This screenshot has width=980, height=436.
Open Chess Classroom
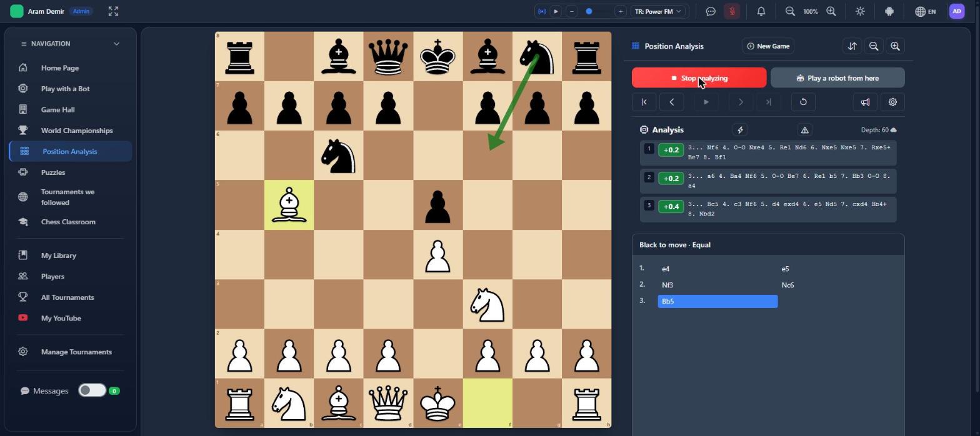coord(70,222)
